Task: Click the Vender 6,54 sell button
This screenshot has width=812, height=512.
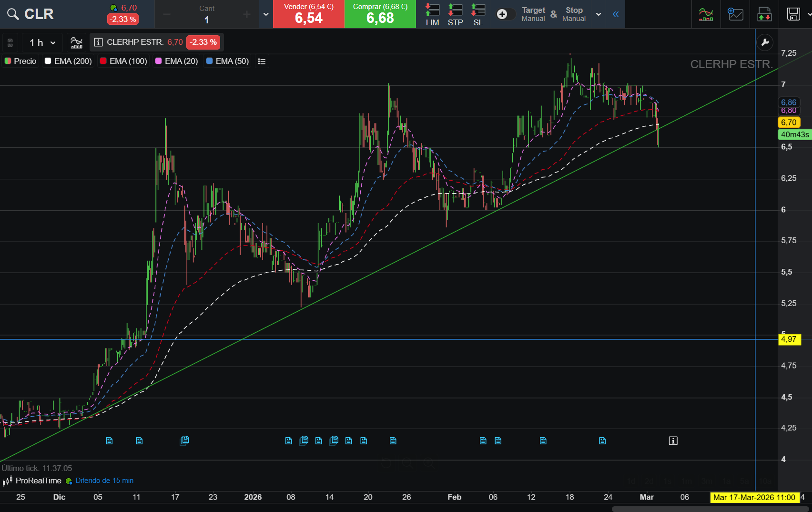Action: point(309,14)
